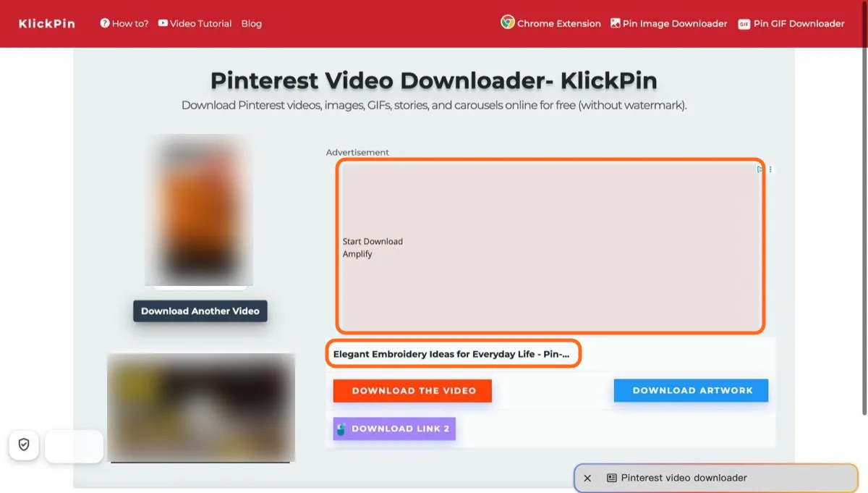The width and height of the screenshot is (868, 493).
Task: Open the KlickPin home logo
Action: (x=47, y=24)
